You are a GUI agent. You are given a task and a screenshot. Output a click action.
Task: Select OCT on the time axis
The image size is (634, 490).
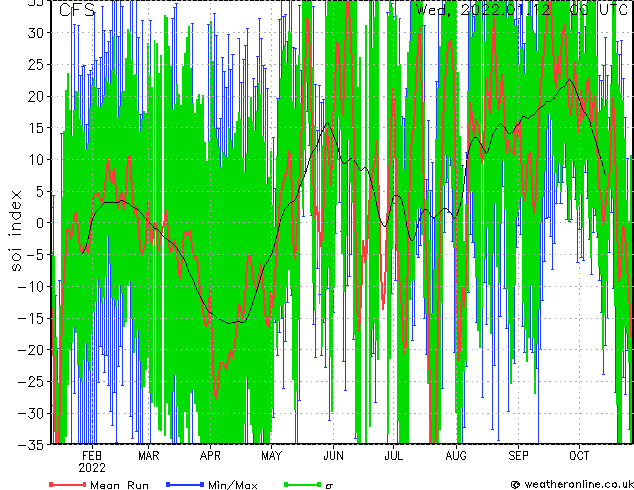[x=579, y=455]
